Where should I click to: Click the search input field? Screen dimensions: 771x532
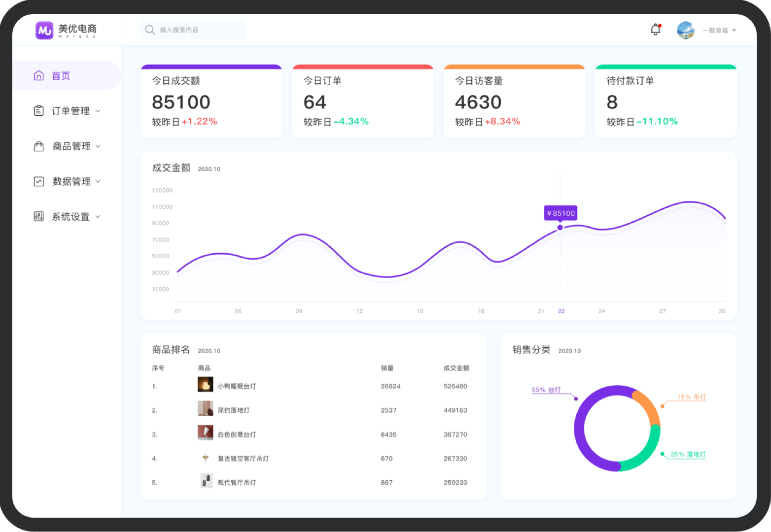[x=197, y=30]
